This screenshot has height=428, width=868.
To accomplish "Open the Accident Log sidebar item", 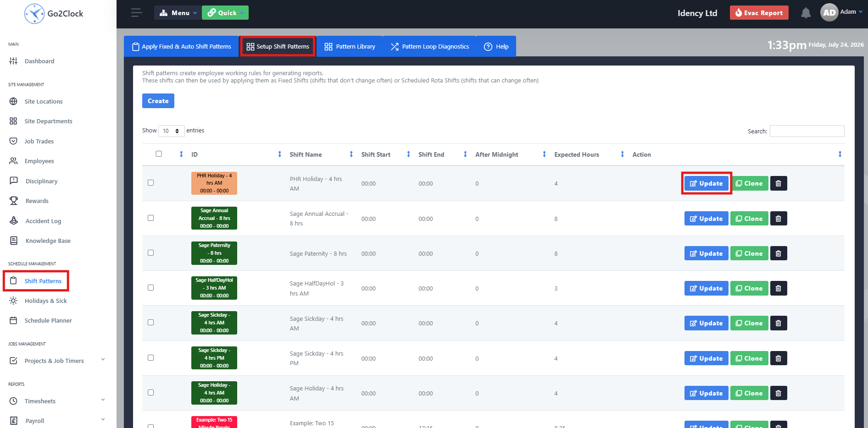I will (43, 221).
